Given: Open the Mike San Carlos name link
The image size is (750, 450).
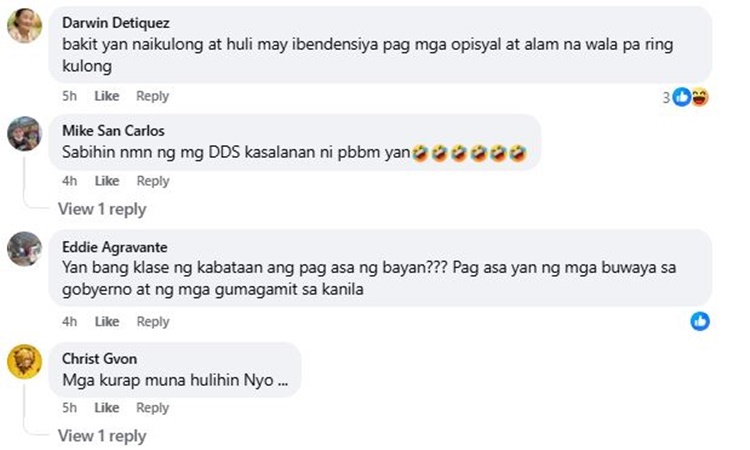Looking at the screenshot, I should [113, 131].
